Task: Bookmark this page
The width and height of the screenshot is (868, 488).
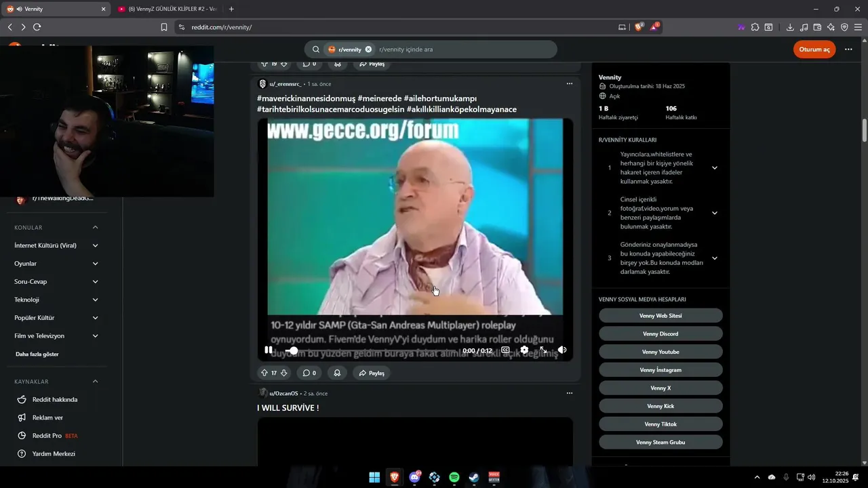Action: pyautogui.click(x=164, y=27)
